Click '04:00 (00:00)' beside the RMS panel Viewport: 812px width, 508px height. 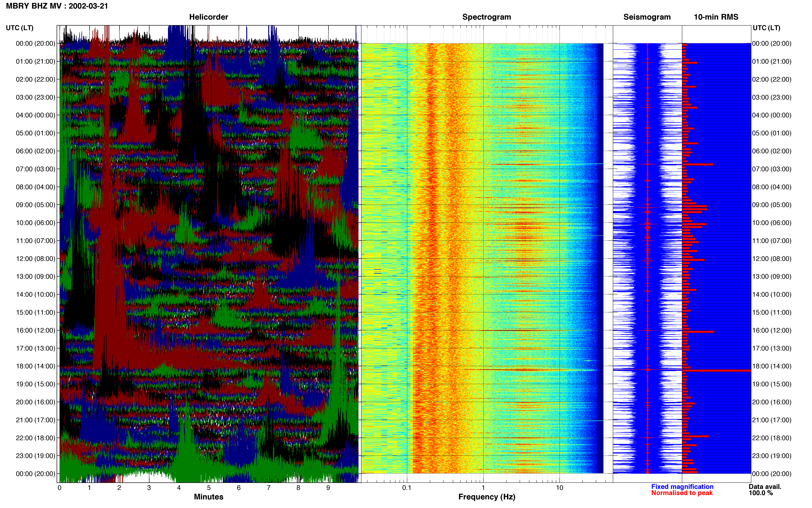click(772, 115)
